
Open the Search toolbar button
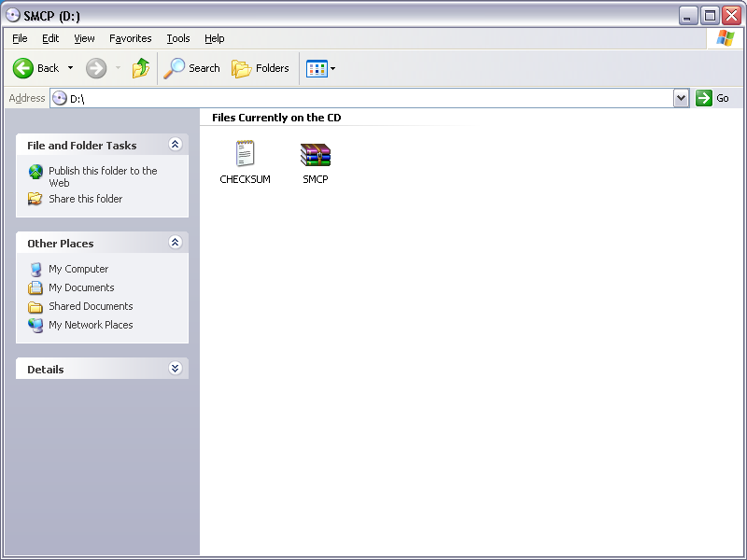point(192,68)
